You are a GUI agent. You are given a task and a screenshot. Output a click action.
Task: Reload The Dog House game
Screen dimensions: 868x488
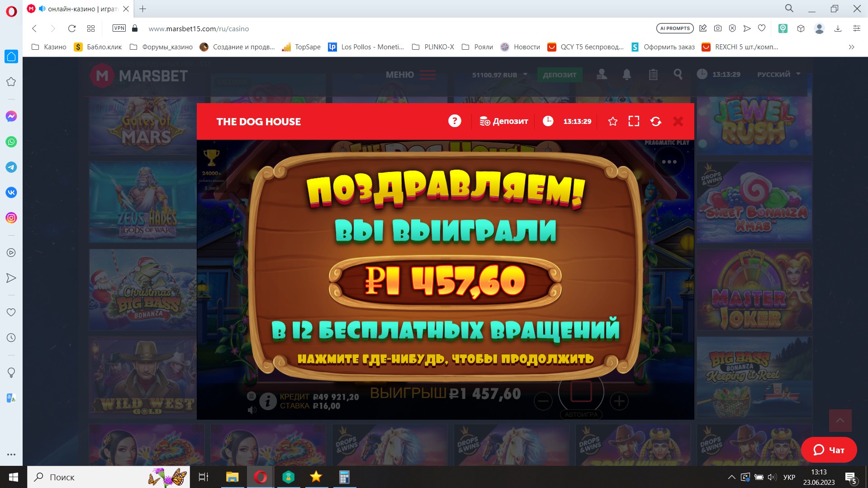(x=656, y=121)
